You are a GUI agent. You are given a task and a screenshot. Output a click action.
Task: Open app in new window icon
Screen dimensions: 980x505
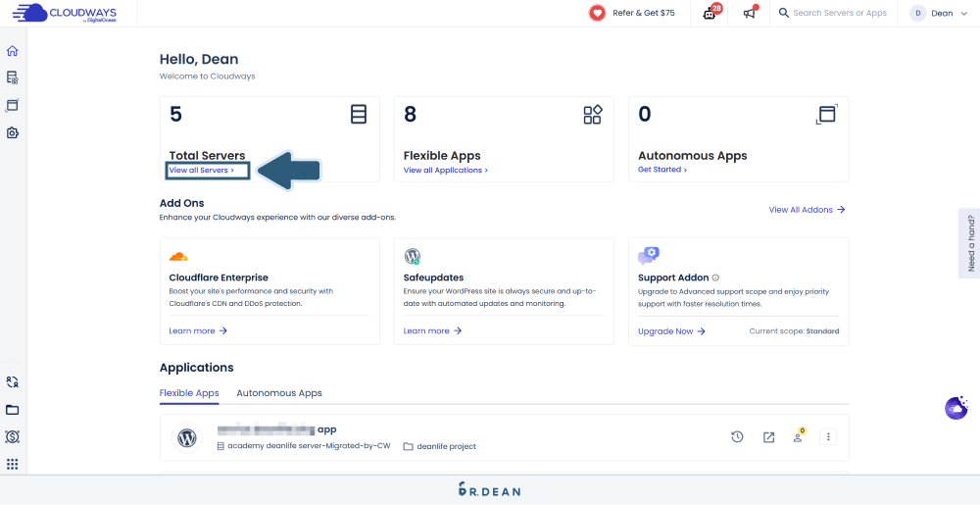[768, 437]
